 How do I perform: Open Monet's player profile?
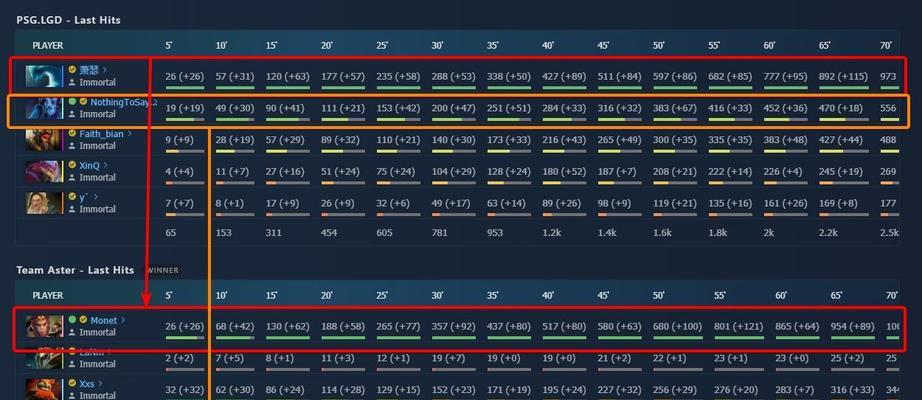pos(103,320)
